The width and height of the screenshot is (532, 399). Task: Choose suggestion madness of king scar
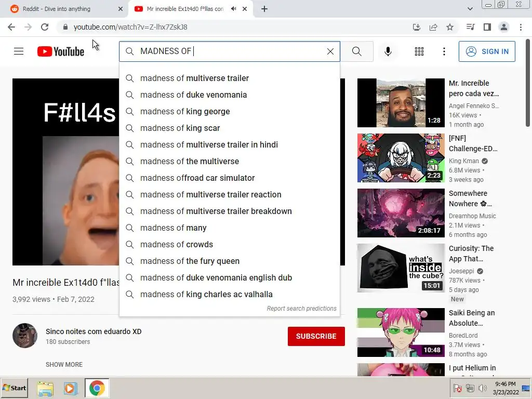(x=229, y=128)
